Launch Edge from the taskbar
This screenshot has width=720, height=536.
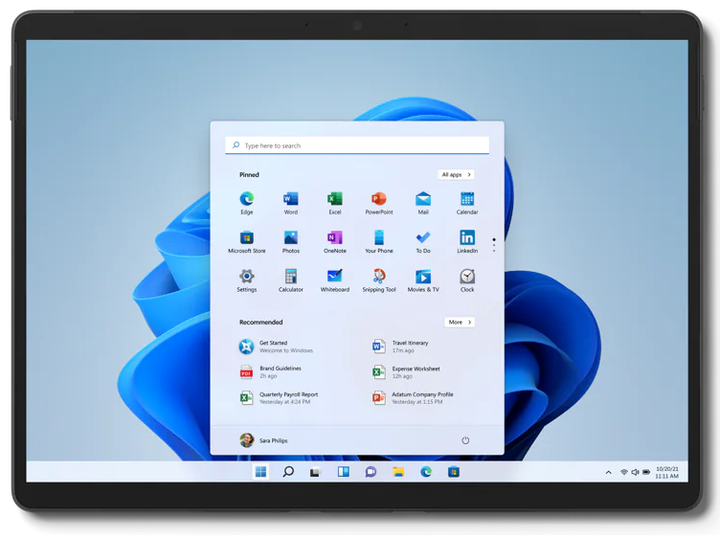coord(426,472)
